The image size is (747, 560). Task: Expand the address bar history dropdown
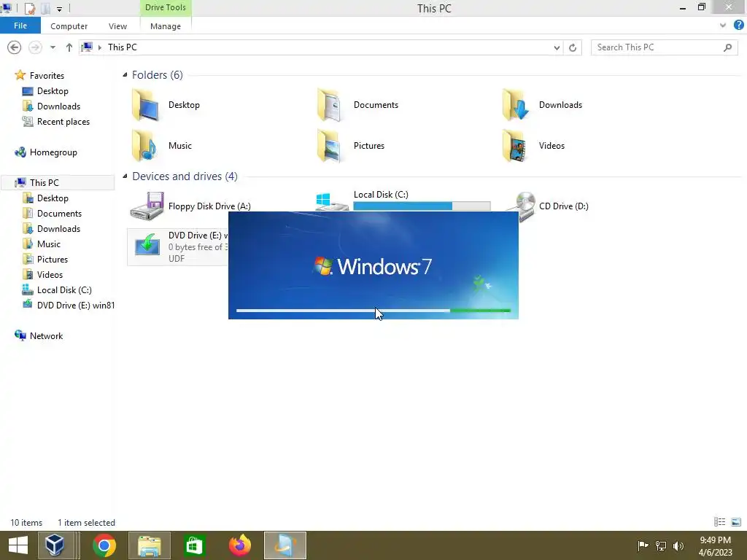557,47
